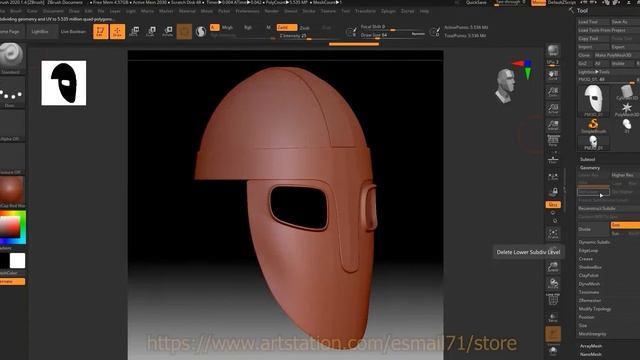Toggle Zsub mode

pos(304,28)
